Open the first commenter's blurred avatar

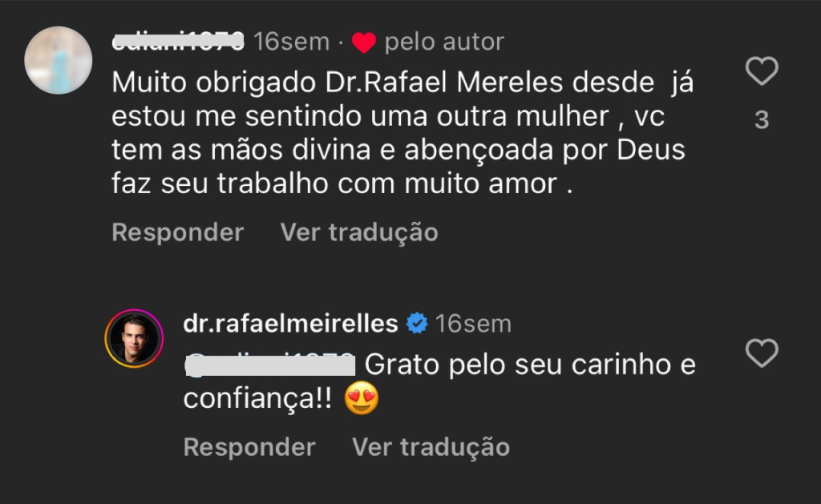coord(59,60)
